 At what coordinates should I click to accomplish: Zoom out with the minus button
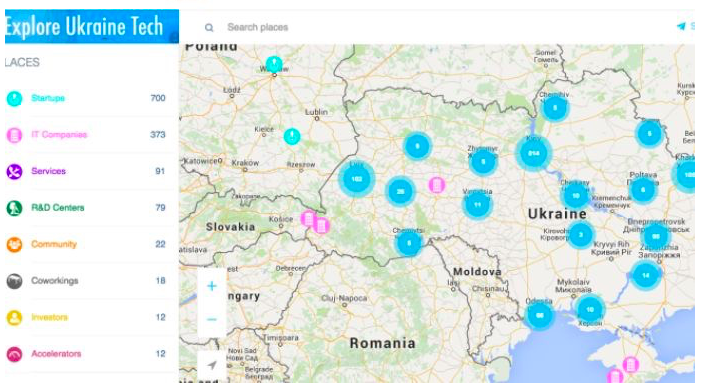point(212,320)
